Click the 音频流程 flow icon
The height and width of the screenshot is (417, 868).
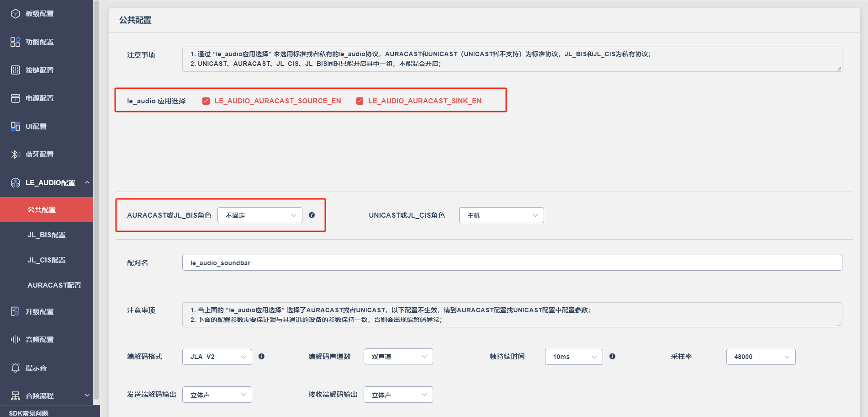point(16,396)
